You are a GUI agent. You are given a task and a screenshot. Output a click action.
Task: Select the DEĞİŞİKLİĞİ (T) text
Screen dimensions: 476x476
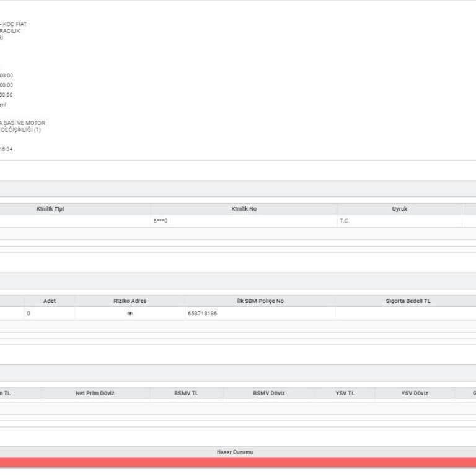(20, 130)
